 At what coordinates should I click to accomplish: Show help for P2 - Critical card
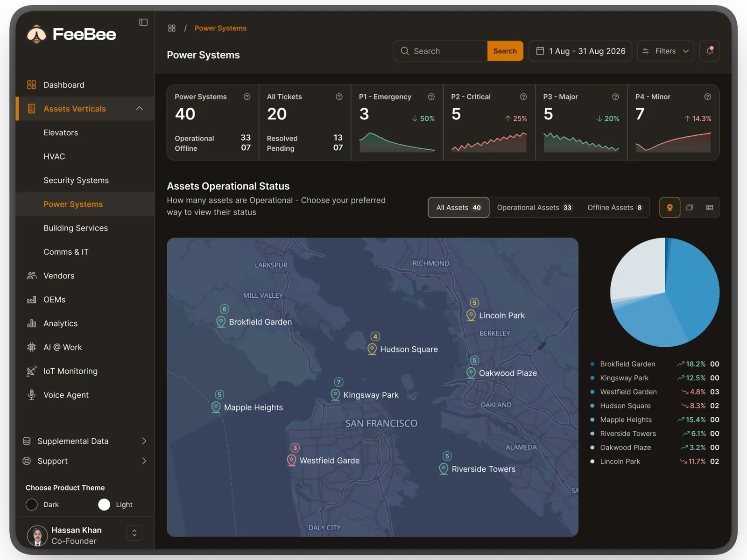click(x=523, y=97)
